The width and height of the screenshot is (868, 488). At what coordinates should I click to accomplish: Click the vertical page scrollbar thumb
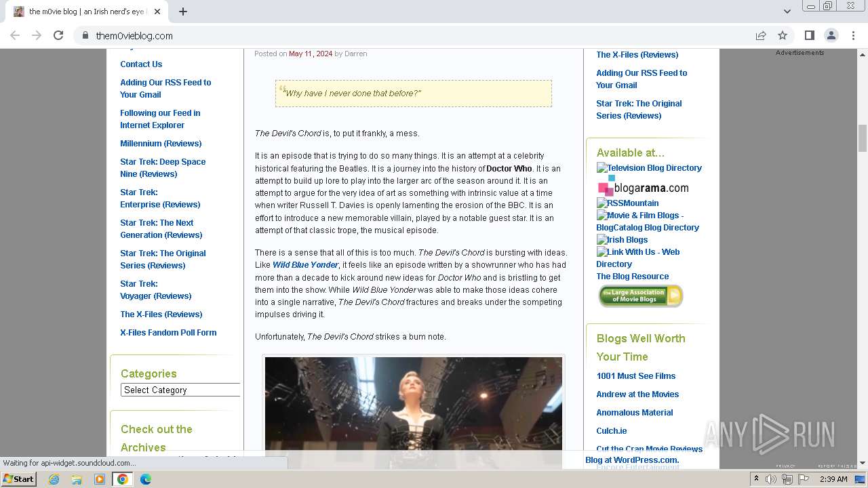tap(863, 139)
